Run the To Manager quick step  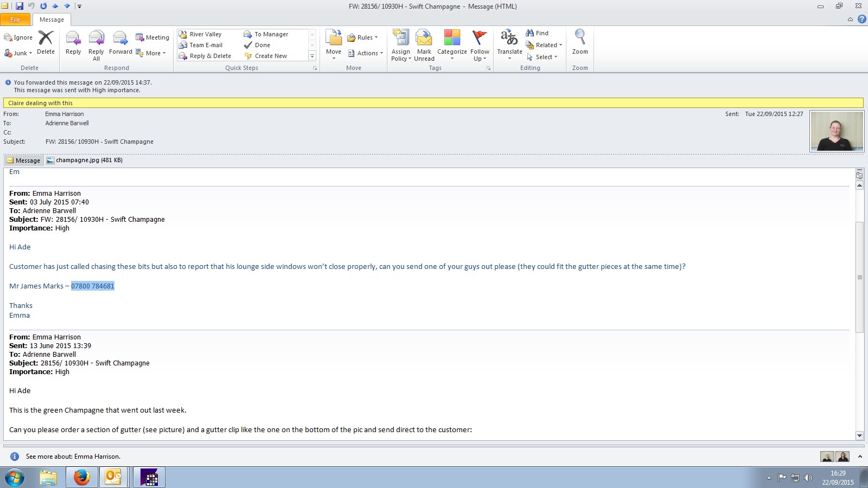pyautogui.click(x=266, y=34)
